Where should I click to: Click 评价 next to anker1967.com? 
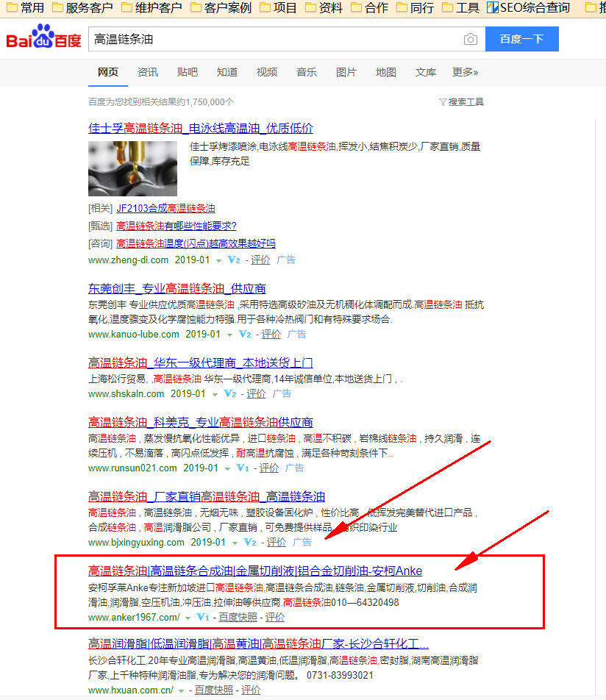point(275,618)
